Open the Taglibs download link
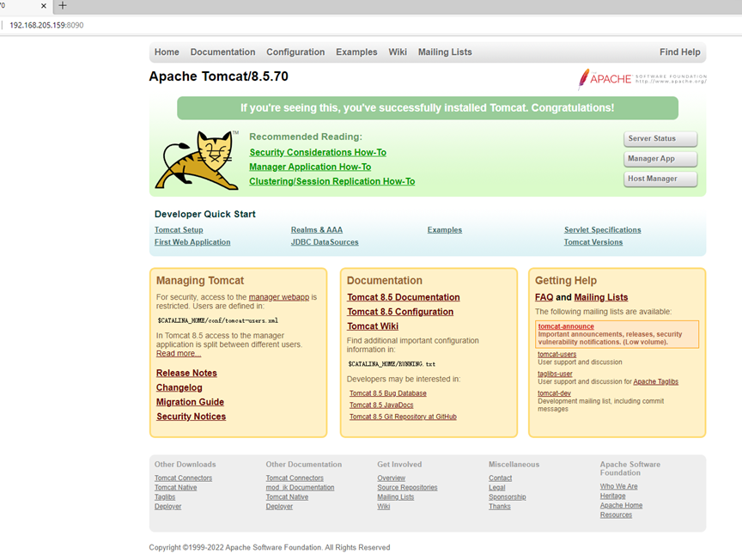 165,497
